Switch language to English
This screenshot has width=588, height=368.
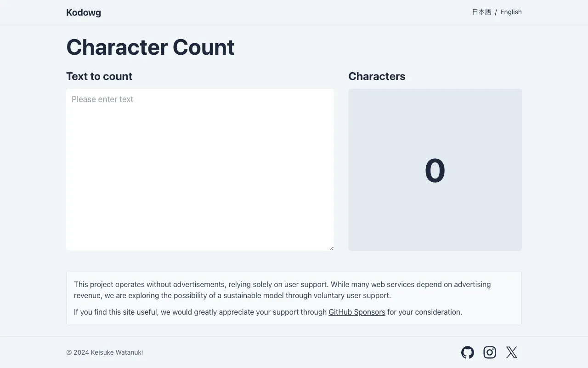(x=511, y=12)
